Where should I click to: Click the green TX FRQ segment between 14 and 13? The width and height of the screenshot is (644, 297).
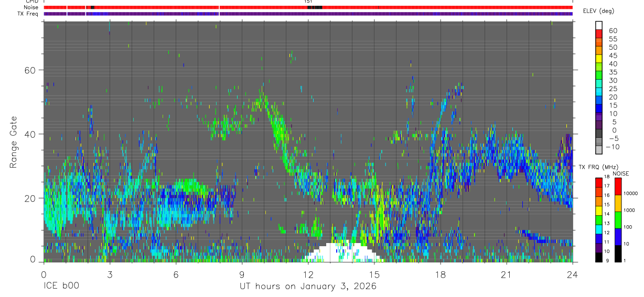(599, 220)
